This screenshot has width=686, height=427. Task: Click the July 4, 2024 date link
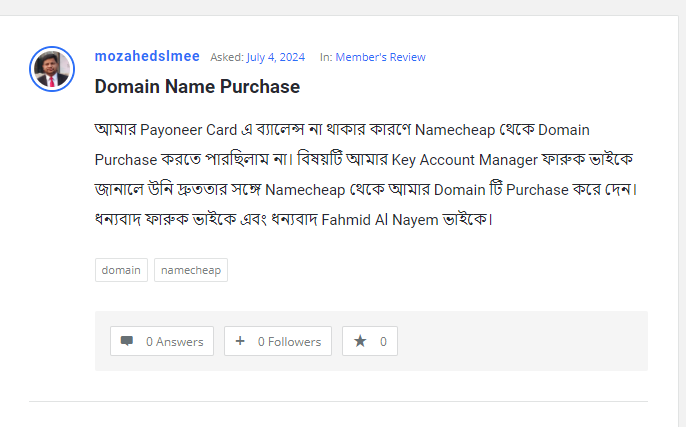click(x=276, y=57)
